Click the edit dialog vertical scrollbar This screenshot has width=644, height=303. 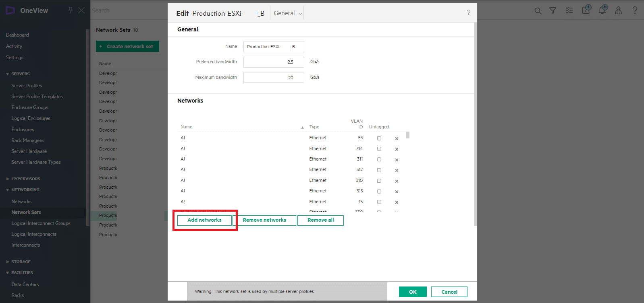click(x=476, y=124)
